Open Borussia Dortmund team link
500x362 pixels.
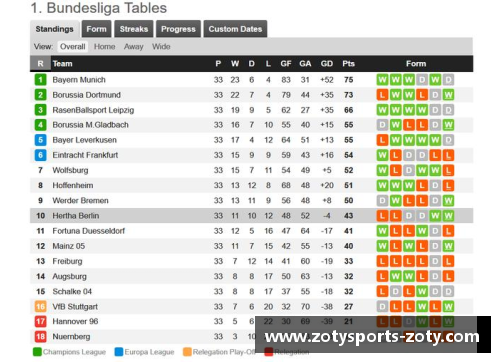[x=87, y=95]
